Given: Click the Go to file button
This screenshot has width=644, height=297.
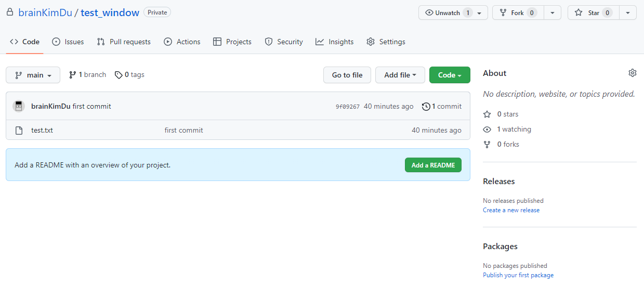Looking at the screenshot, I should pyautogui.click(x=347, y=75).
